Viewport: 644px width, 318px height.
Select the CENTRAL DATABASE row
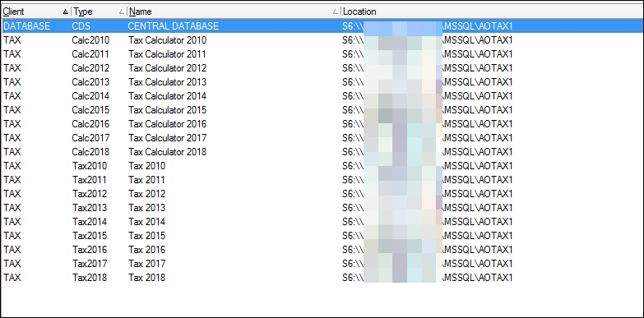coord(322,25)
